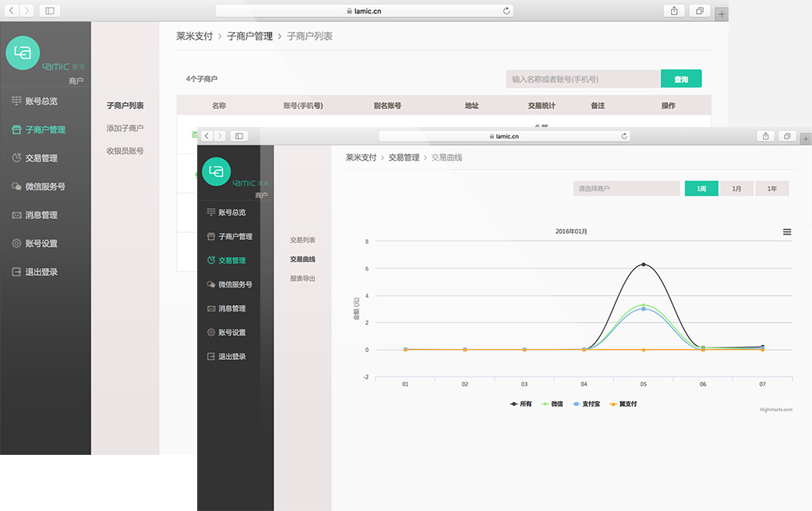Open 收银员账号 in the rear window submenu

point(125,151)
